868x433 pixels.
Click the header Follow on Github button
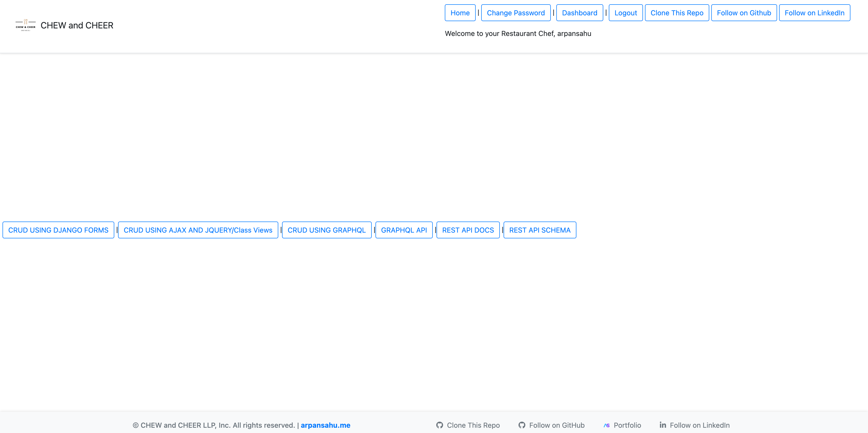(744, 13)
